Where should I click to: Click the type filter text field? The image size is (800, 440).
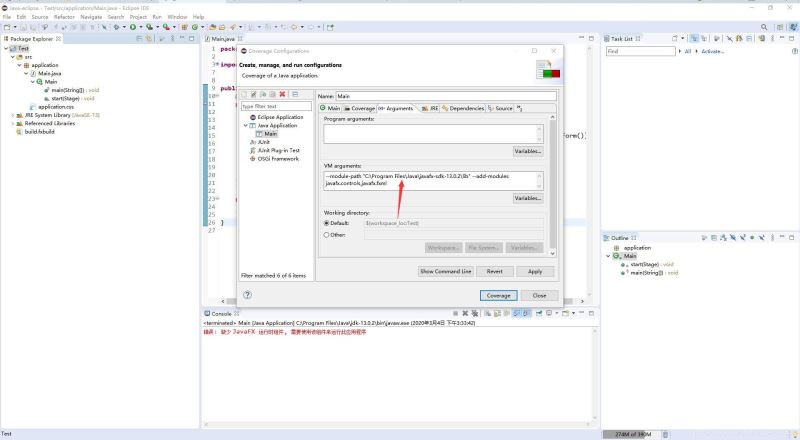tap(275, 105)
